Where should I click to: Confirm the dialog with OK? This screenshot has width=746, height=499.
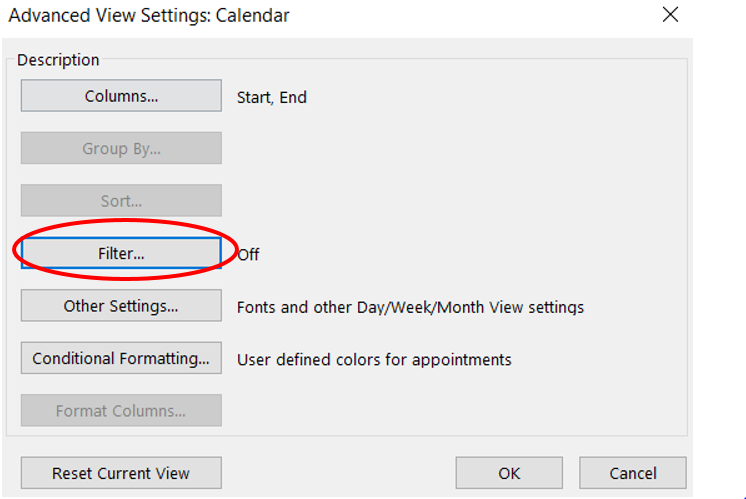pos(509,473)
